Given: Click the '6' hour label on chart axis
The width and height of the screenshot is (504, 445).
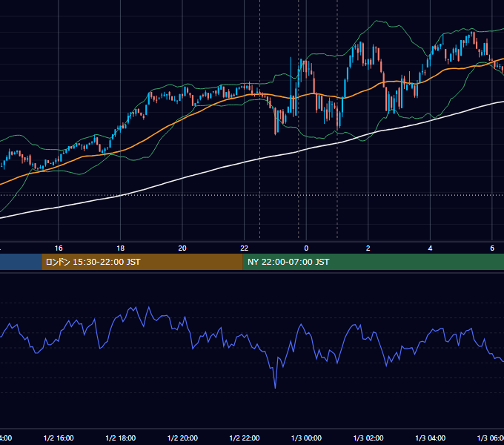Looking at the screenshot, I should coord(492,248).
